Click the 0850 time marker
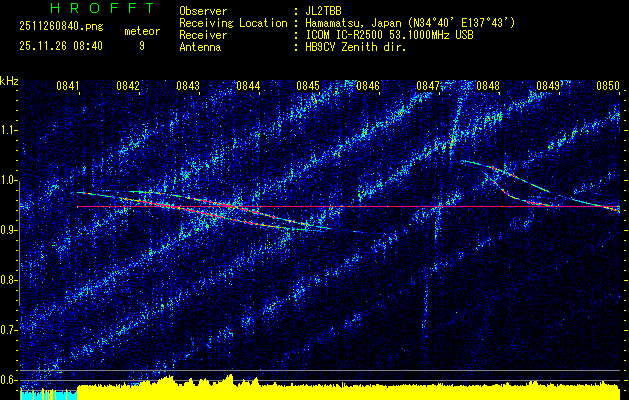 coord(608,86)
